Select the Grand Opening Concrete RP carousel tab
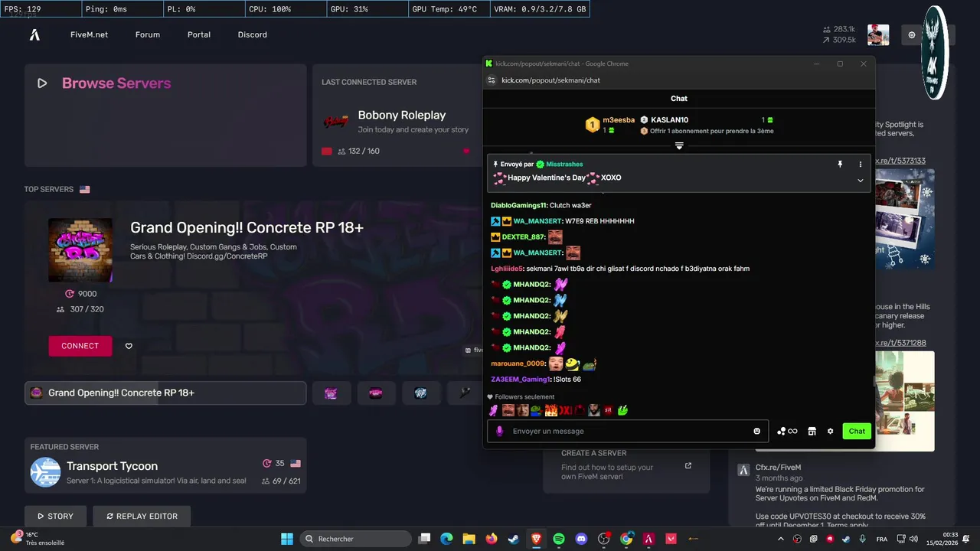 [165, 393]
